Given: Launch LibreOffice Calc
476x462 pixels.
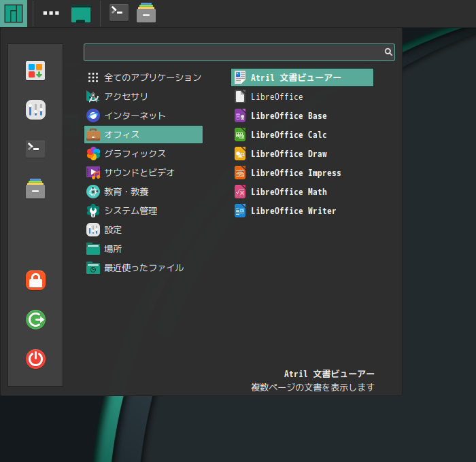Looking at the screenshot, I should (x=303, y=135).
